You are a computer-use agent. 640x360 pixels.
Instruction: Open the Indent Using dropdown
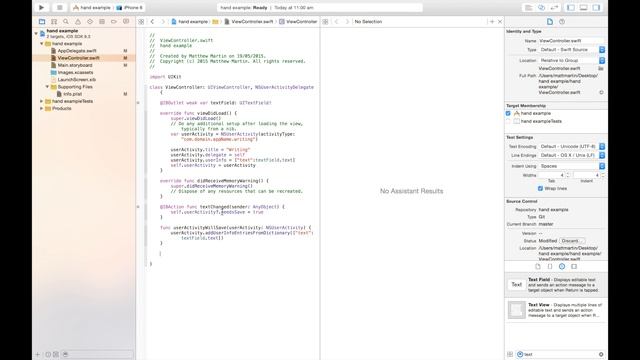(572, 166)
